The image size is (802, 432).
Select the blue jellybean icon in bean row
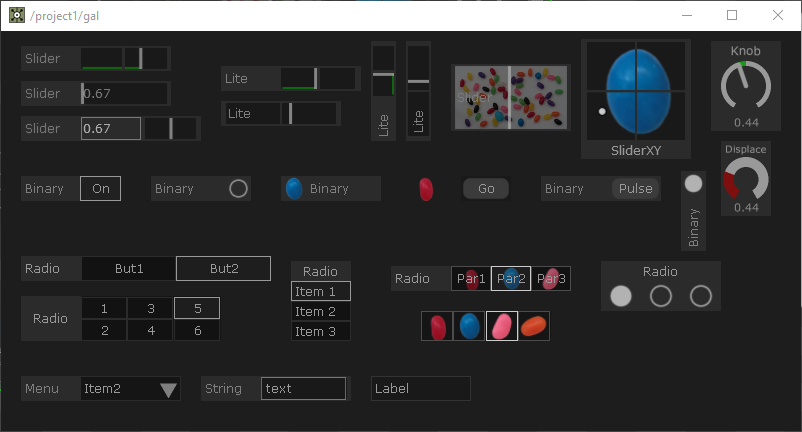tap(469, 326)
